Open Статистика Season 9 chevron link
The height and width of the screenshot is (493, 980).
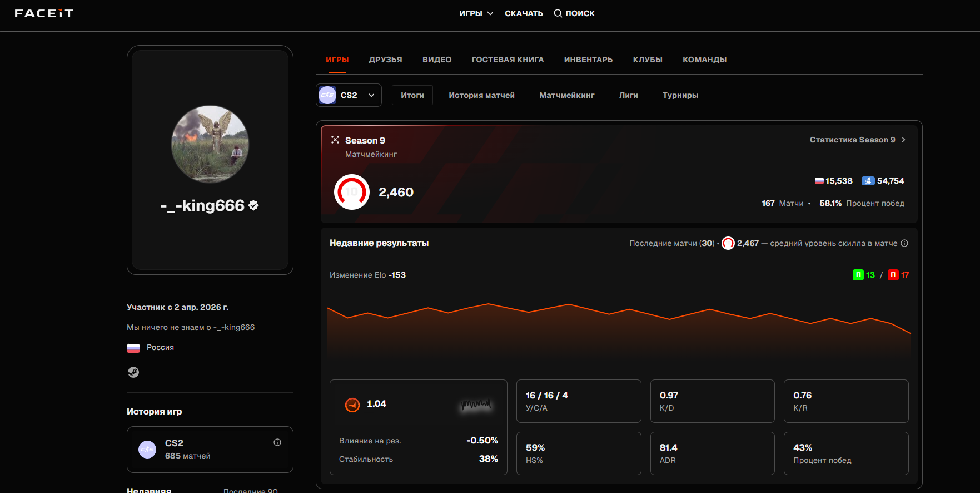(858, 140)
